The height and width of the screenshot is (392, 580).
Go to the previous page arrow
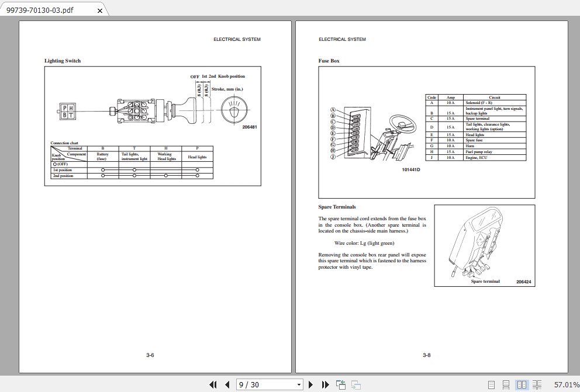click(227, 384)
